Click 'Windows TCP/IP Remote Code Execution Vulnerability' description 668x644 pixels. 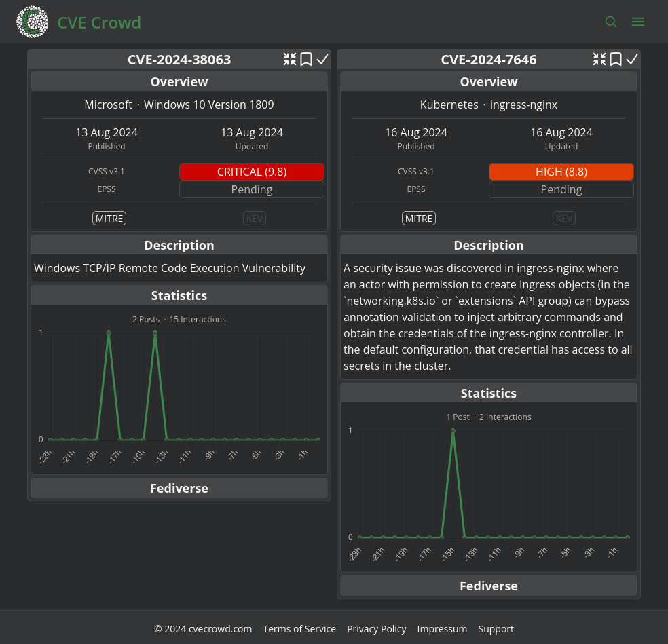tap(170, 268)
